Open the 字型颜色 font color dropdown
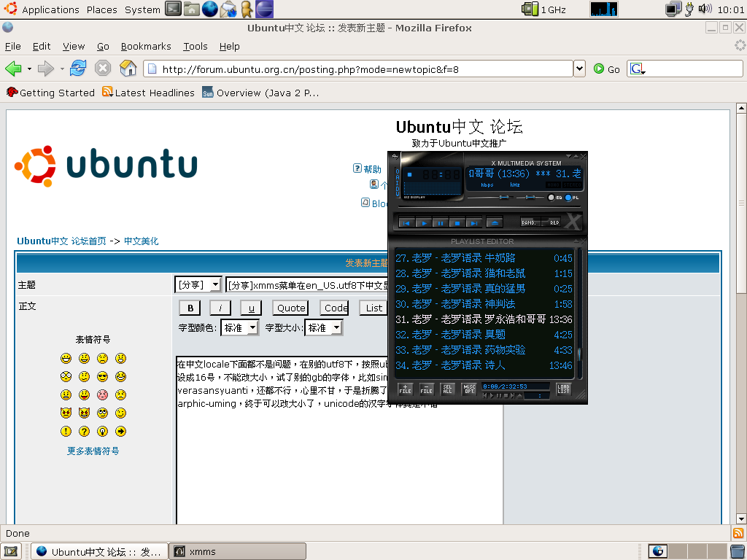The width and height of the screenshot is (747, 560). pos(239,327)
